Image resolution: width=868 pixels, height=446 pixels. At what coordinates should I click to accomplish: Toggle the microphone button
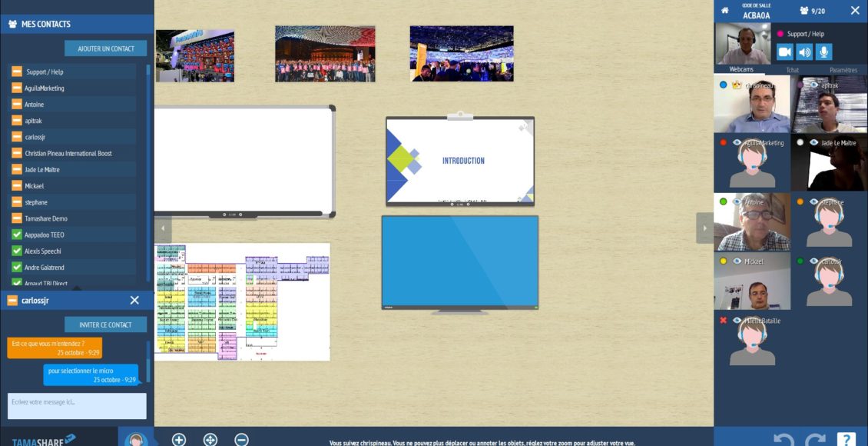(824, 52)
